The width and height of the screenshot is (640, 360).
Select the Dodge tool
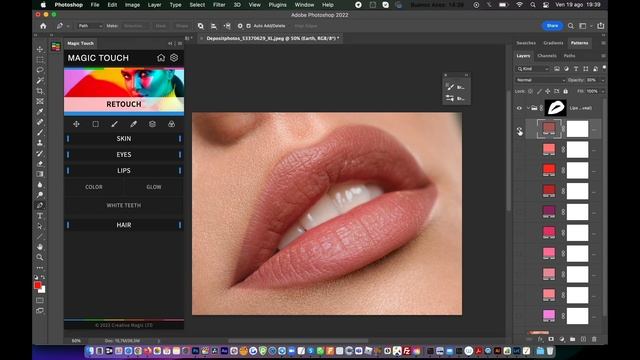(40, 195)
